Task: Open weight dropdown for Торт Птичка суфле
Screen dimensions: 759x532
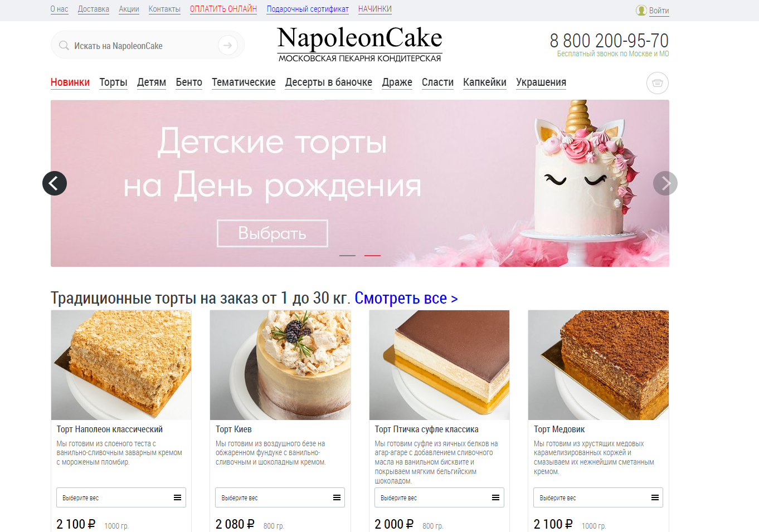Action: (439, 497)
